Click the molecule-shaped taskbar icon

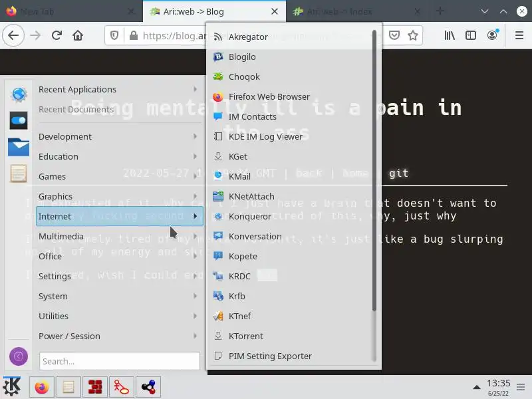coord(148,387)
